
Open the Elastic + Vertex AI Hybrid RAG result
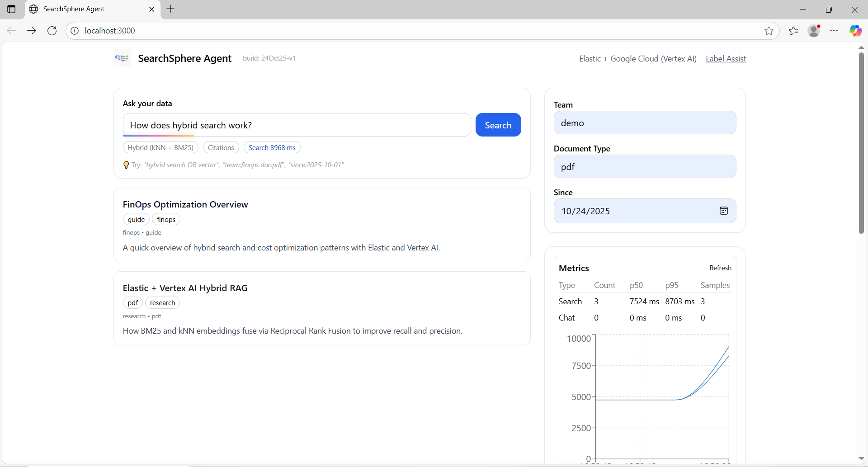[x=185, y=288]
